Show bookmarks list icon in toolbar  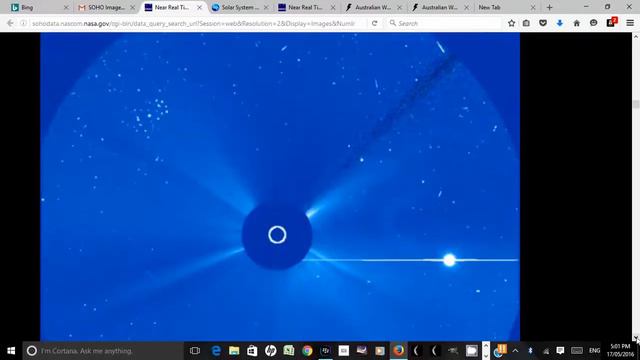526,23
